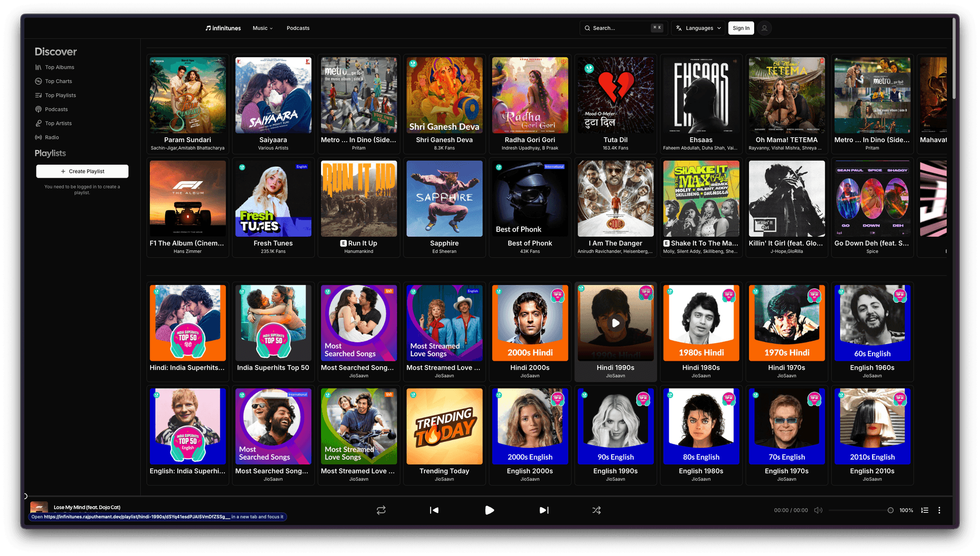Open the Languages dropdown

(x=699, y=28)
